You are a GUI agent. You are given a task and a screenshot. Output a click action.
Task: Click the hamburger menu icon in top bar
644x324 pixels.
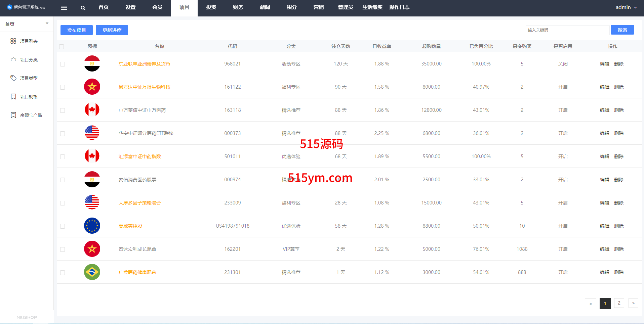click(64, 8)
